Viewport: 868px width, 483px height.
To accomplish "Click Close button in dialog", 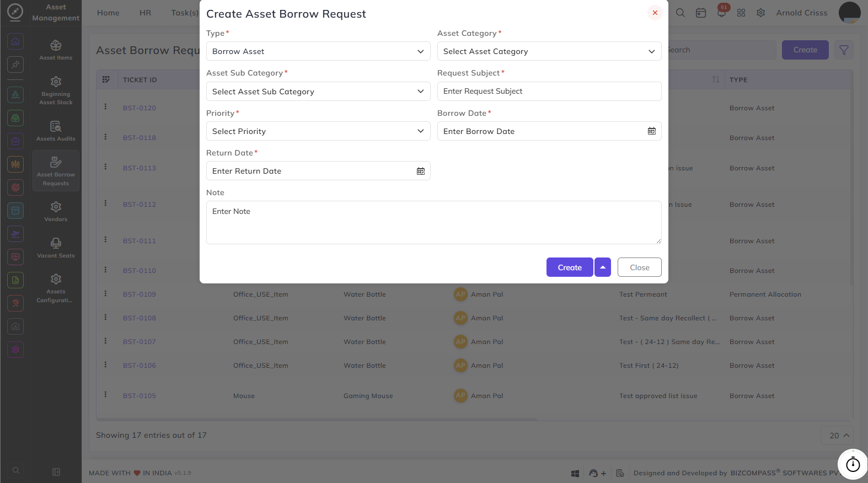I will [x=640, y=267].
